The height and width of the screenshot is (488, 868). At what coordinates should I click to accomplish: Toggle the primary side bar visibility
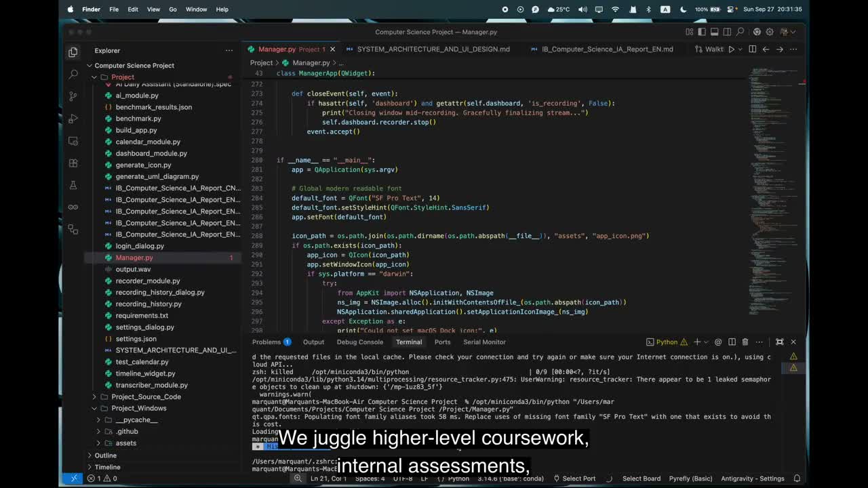702,32
